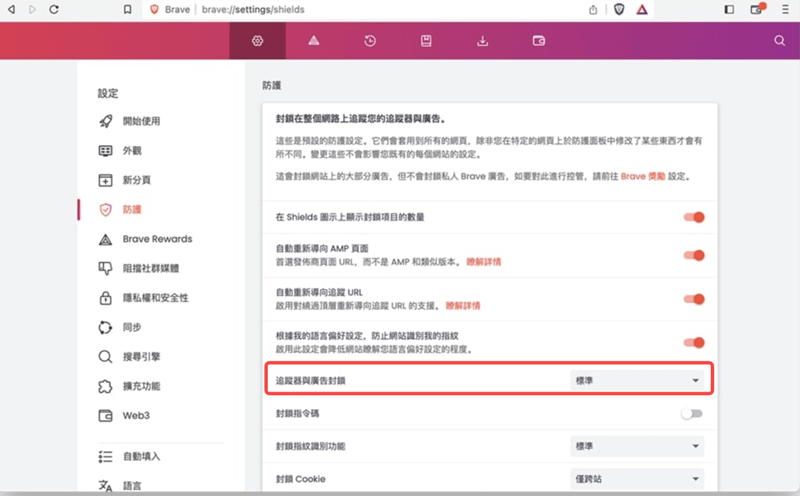The height and width of the screenshot is (496, 800).
Task: Click the rocket icon for 開始使用
Action: coord(106,121)
